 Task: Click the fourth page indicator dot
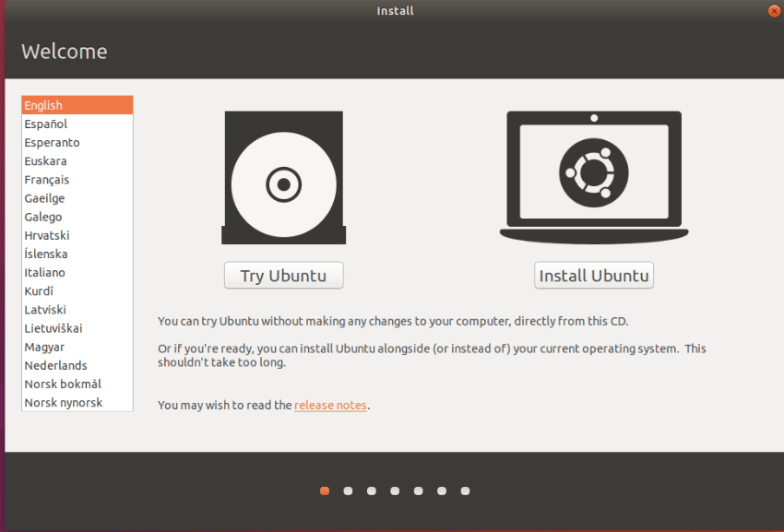point(395,491)
